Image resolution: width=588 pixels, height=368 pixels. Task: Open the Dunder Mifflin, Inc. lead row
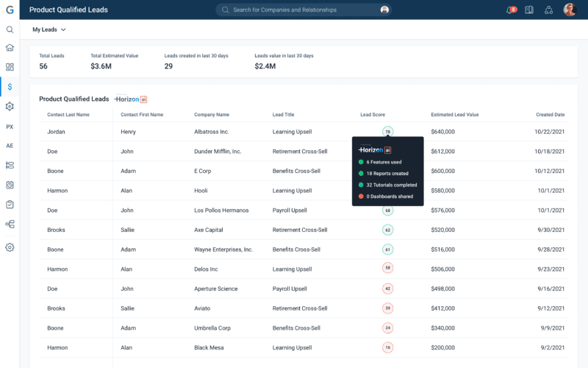click(218, 152)
